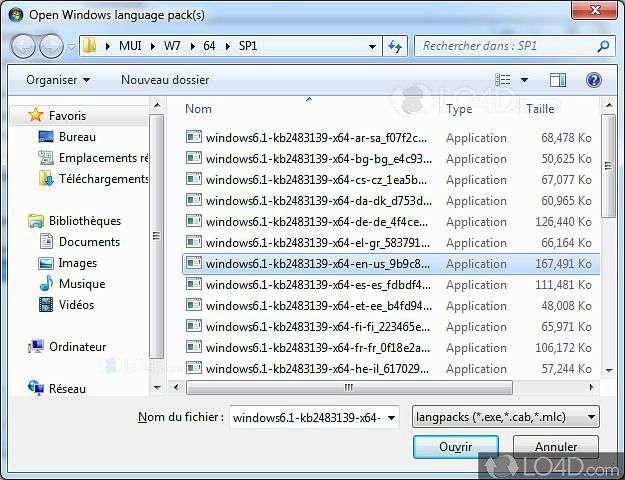Open the Nom du fichier dropdown arrow

coord(391,418)
